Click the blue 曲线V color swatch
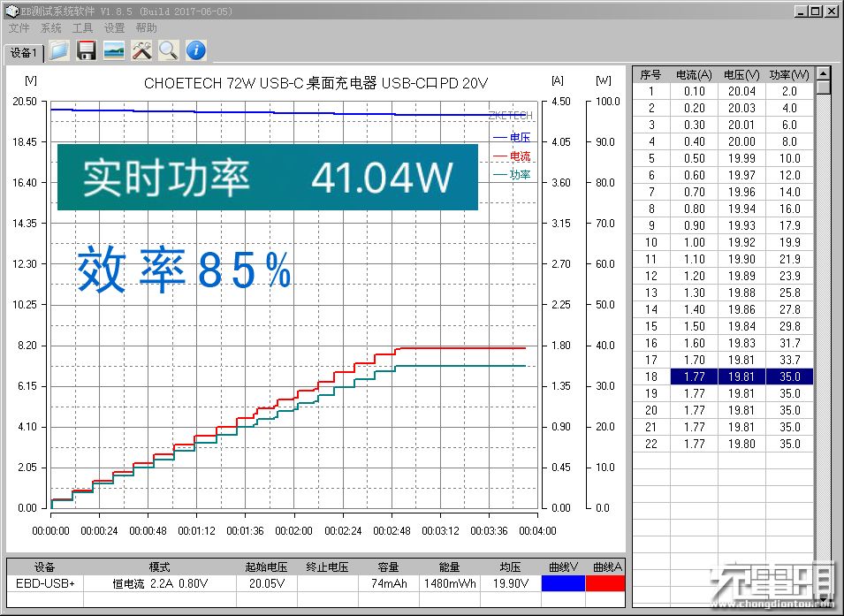This screenshot has width=844, height=616. 562,583
